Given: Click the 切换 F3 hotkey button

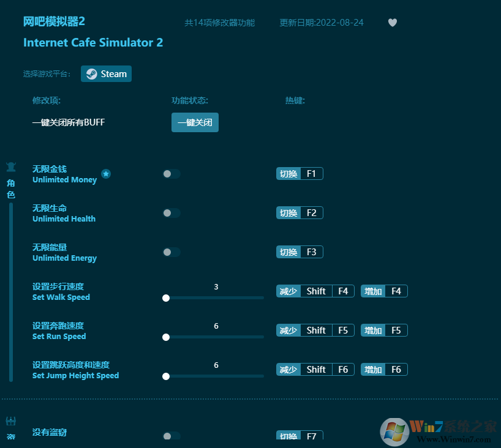Looking at the screenshot, I should point(299,252).
